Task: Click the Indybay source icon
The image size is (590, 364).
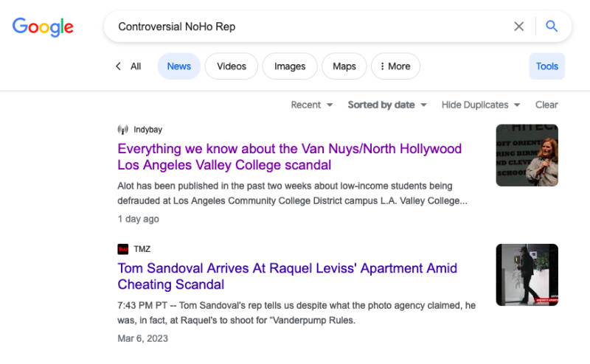Action: [x=123, y=130]
